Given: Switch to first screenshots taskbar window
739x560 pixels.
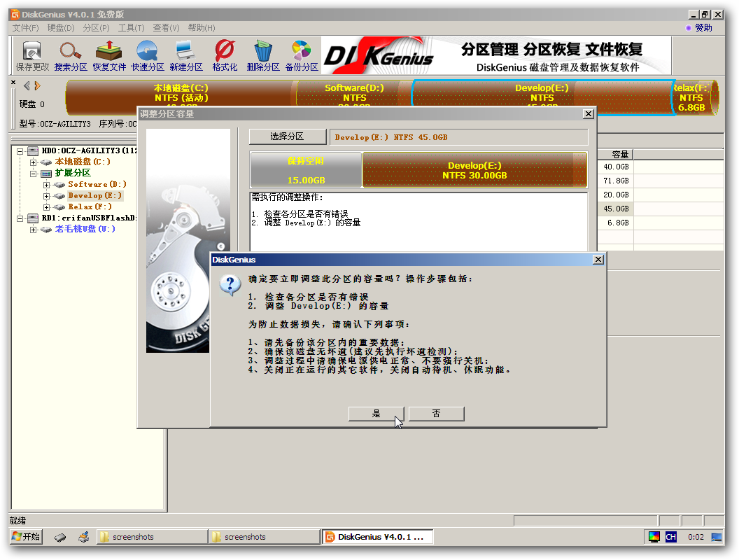Looking at the screenshot, I should point(152,536).
